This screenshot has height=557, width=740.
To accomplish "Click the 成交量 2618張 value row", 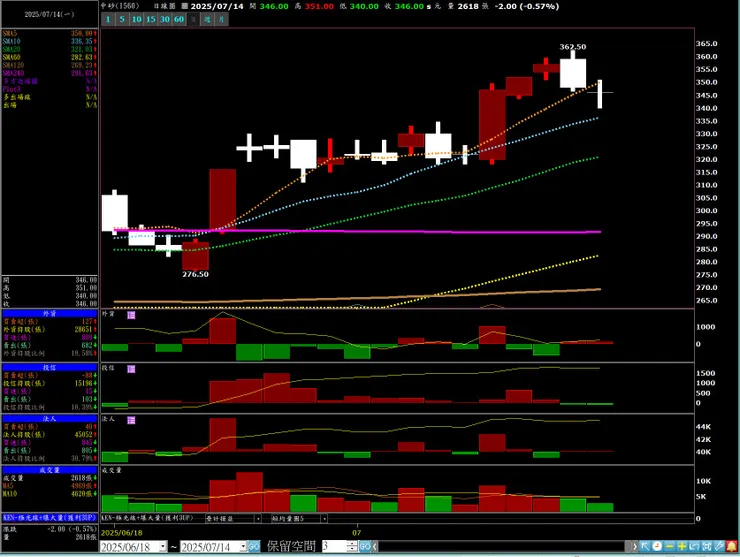I will pos(50,478).
